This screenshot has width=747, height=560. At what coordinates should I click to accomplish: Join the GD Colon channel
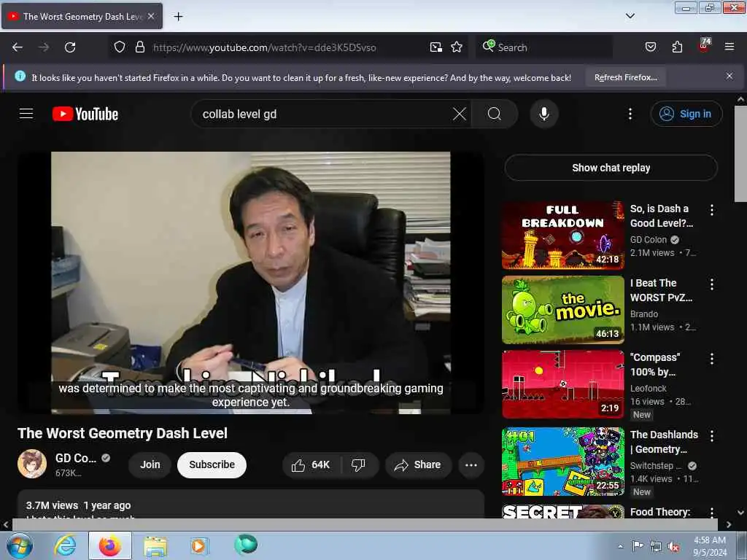tap(150, 464)
